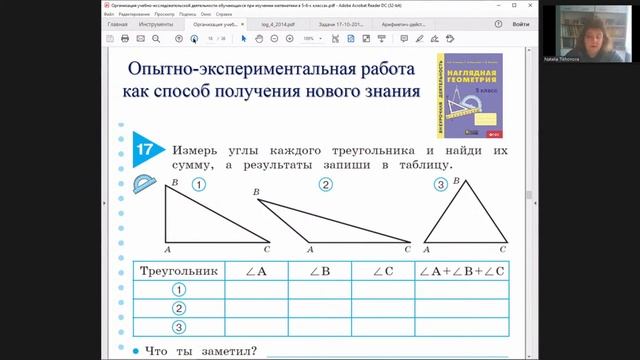Switch to the Задачи 17-10-201... tab
640x360 pixels.
click(x=340, y=24)
